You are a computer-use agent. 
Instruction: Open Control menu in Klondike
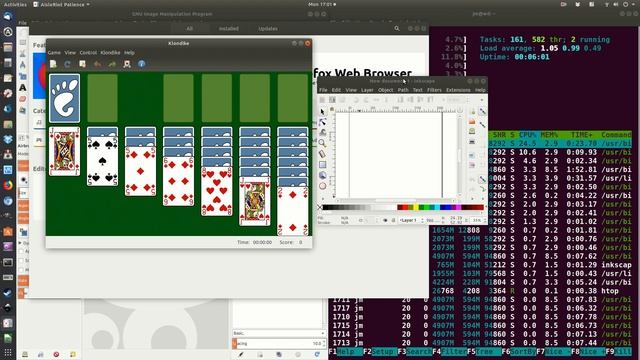[88, 53]
